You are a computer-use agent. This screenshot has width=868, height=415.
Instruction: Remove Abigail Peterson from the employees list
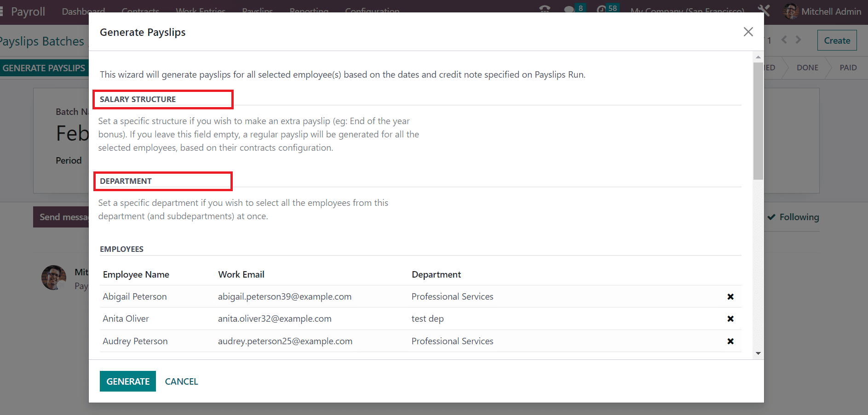730,297
